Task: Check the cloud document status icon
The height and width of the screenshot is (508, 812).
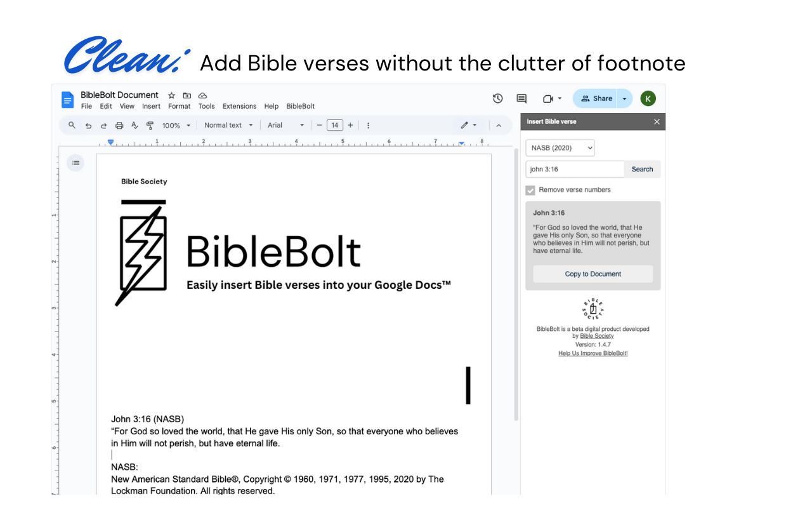Action: [203, 95]
